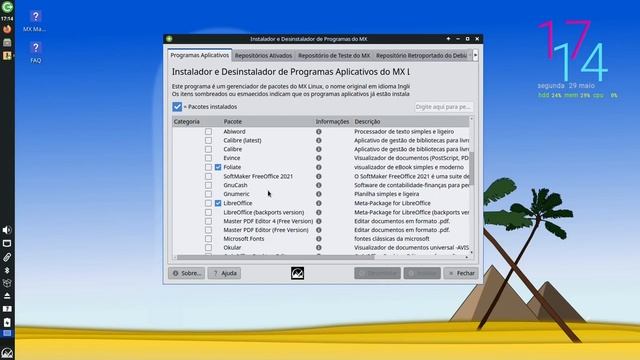Screen dimensions: 640x360
Task: Open info for the Gnumeric package
Action: click(x=319, y=194)
